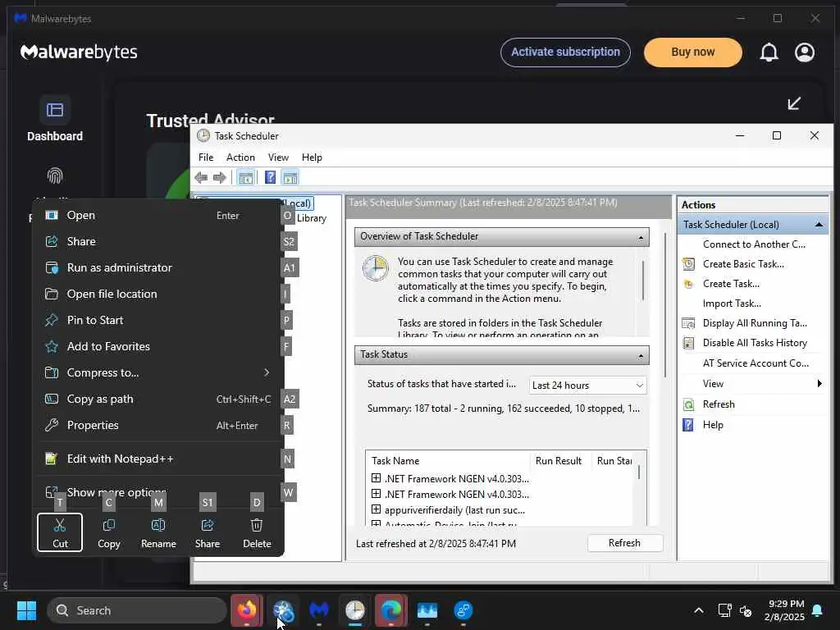This screenshot has width=840, height=630.
Task: Select Pin to Start in context menu
Action: coord(158,321)
